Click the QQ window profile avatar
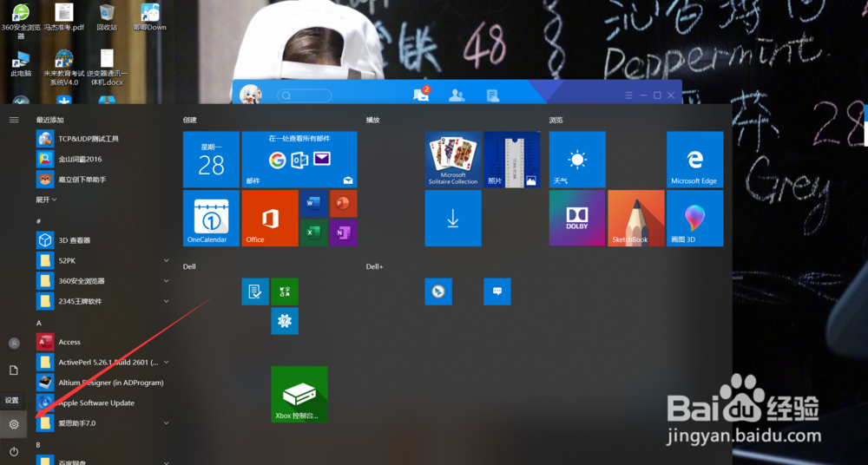This screenshot has height=465, width=868. click(x=250, y=95)
